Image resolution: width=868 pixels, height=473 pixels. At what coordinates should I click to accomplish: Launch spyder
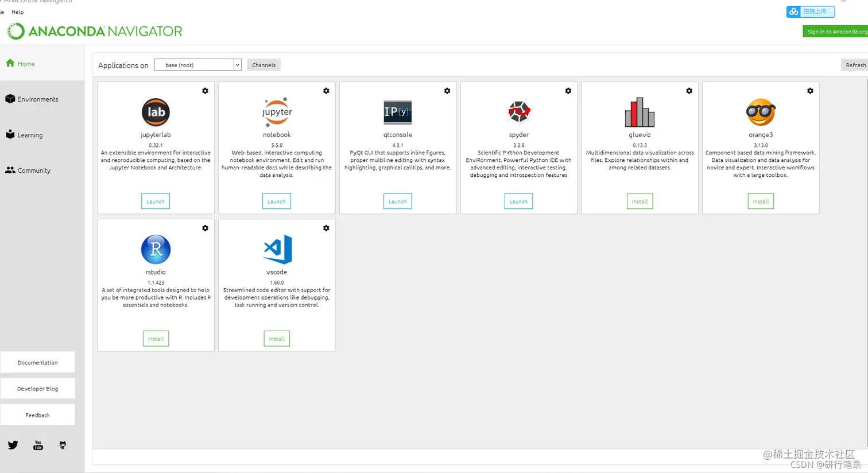(x=519, y=201)
